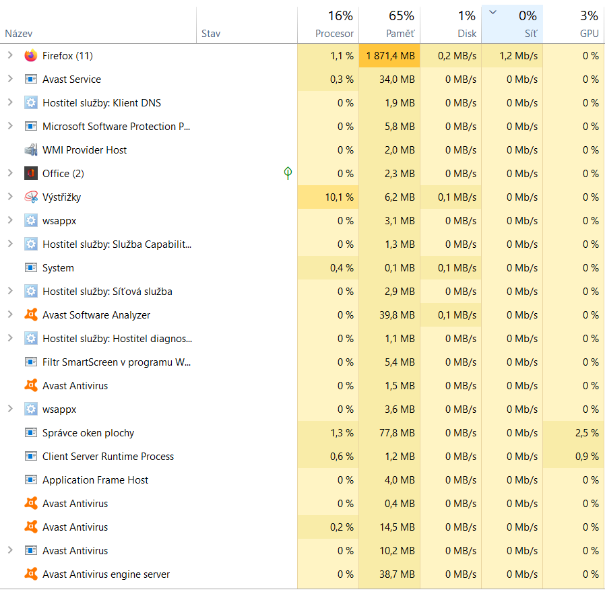Sort by Procesor column header
The height and width of the screenshot is (600, 605).
click(x=328, y=25)
